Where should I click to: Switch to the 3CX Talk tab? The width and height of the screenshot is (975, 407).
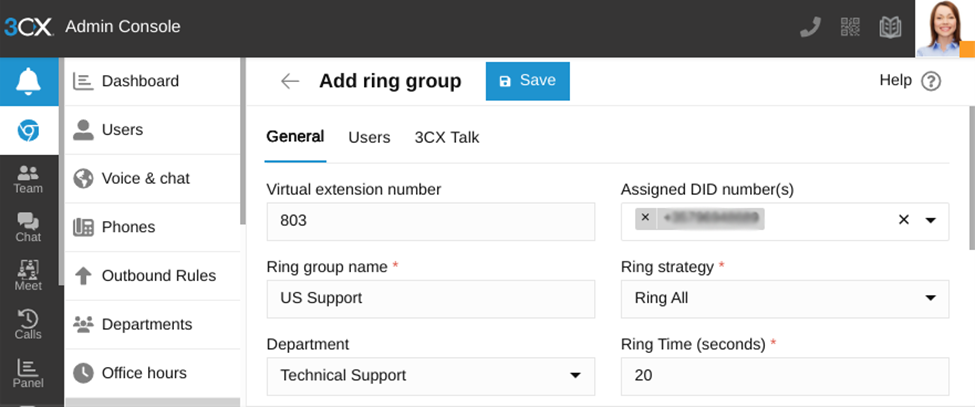447,138
